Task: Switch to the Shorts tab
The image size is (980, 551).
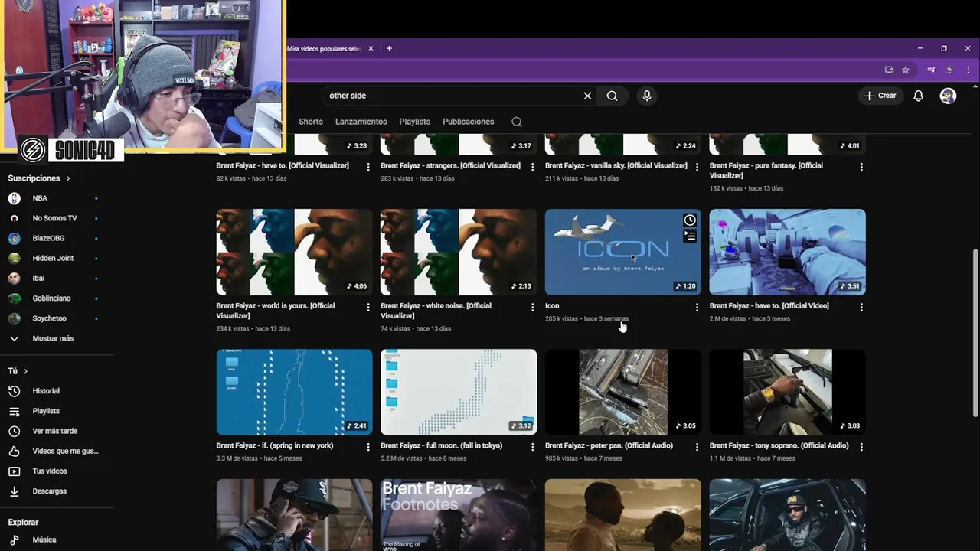Action: (310, 122)
